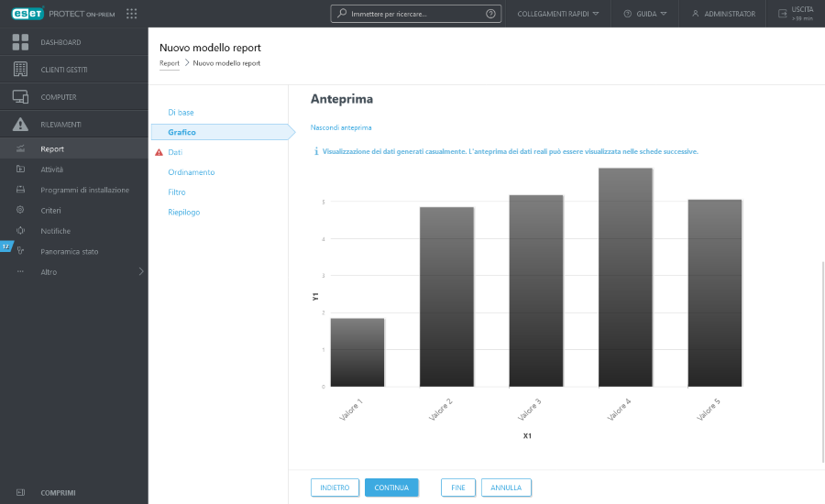Image resolution: width=825 pixels, height=504 pixels.
Task: Switch to the Ordinamento step
Action: [191, 172]
